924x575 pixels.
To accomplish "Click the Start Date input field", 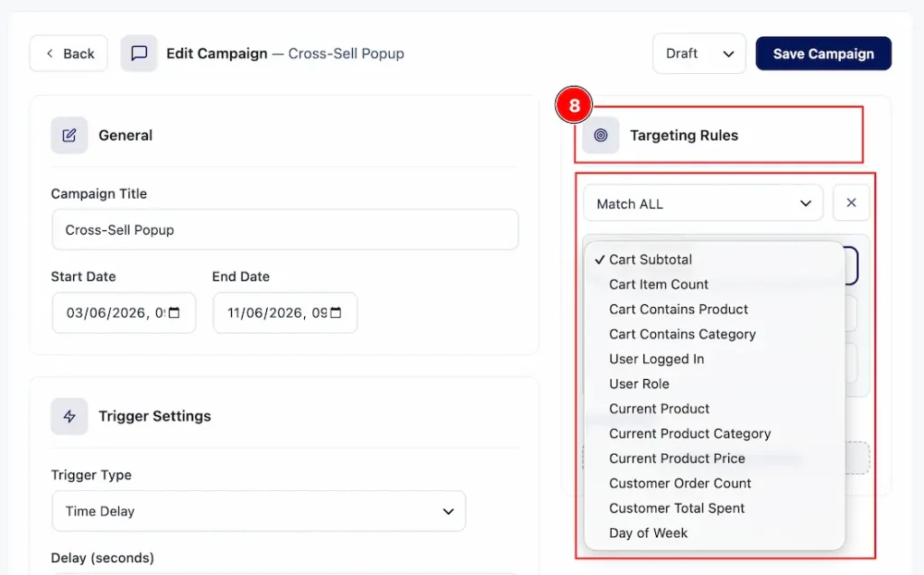I will [124, 312].
